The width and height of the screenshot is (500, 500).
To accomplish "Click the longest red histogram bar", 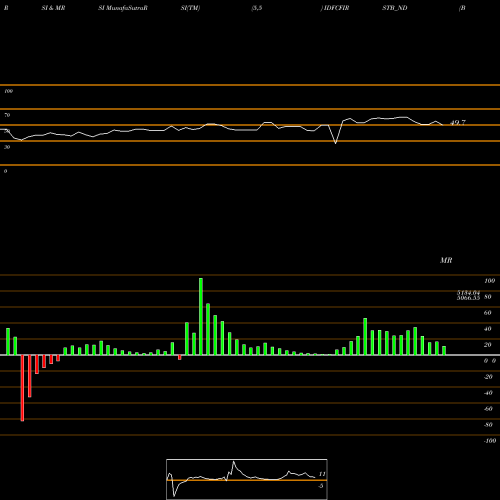I will click(22, 388).
